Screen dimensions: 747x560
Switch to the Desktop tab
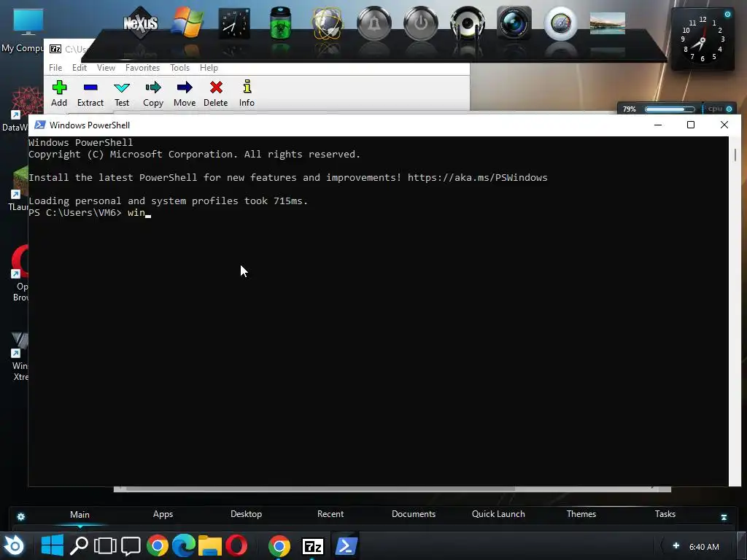(x=247, y=514)
